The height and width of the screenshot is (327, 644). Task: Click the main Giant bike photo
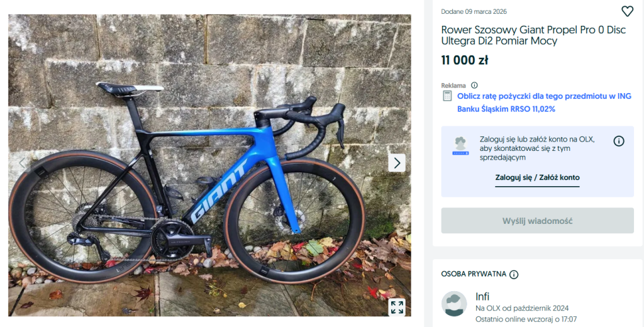(209, 163)
